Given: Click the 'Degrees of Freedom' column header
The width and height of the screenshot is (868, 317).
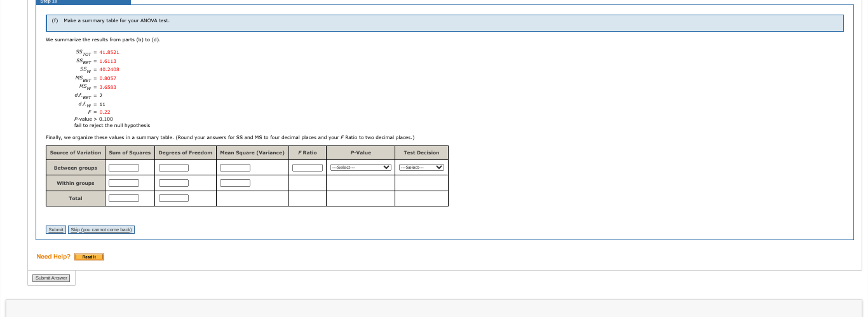Looking at the screenshot, I should coord(186,152).
